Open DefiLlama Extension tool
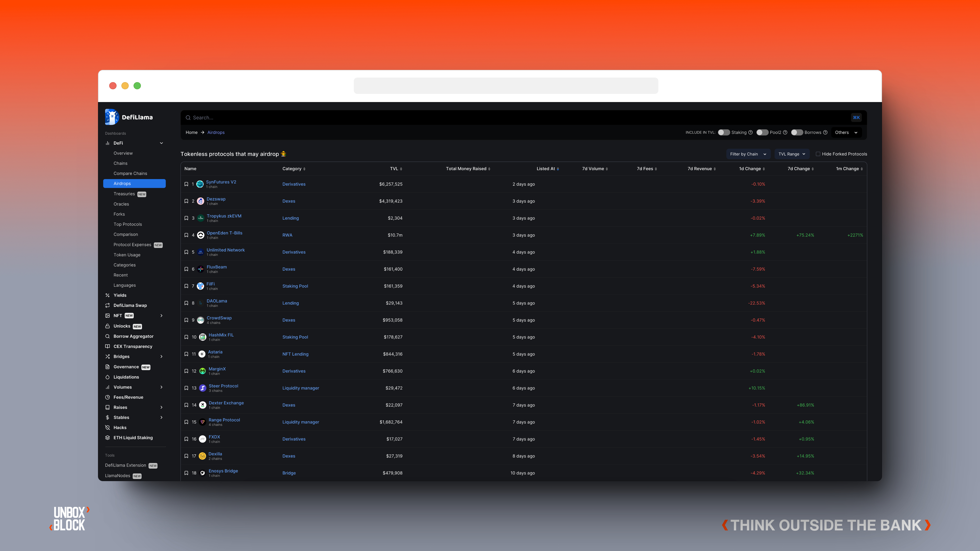The image size is (980, 551). (x=126, y=466)
